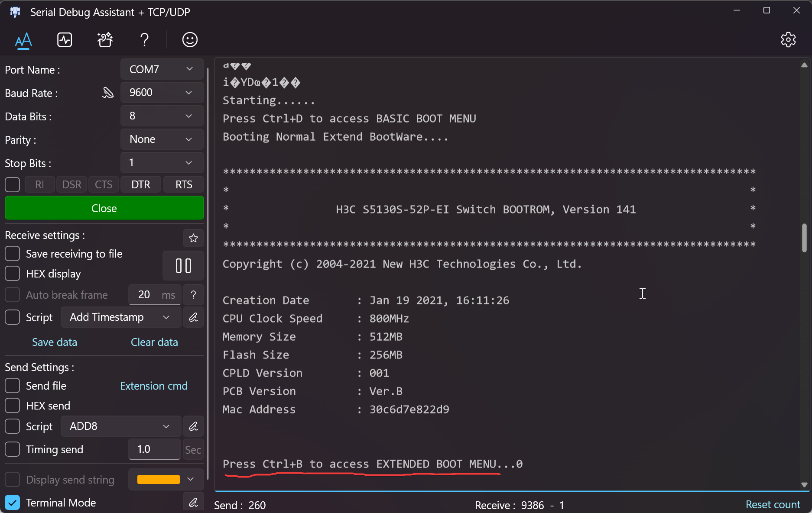
Task: Click the star icon beside Receive settings
Action: (193, 238)
